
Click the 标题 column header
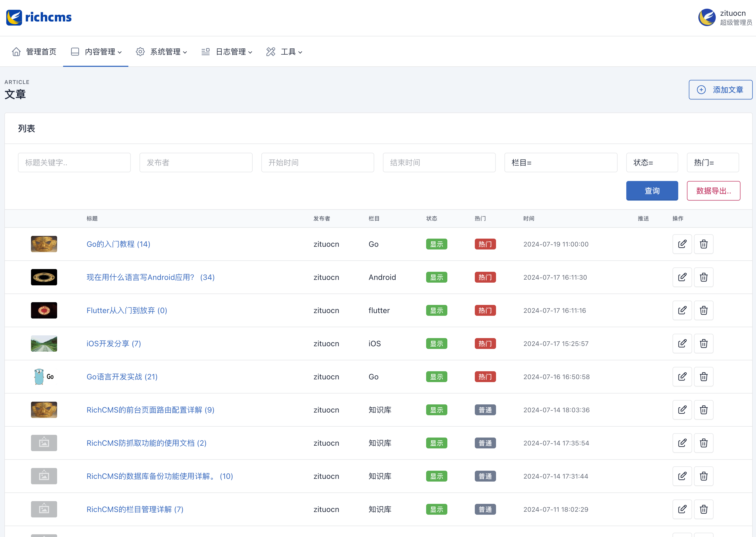point(92,218)
